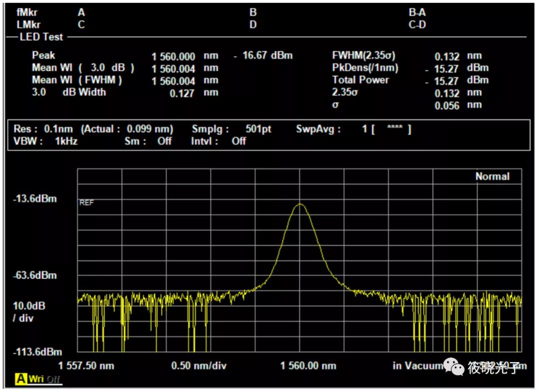539x392 pixels.
Task: Select the LMkr marker row label
Action: [x=28, y=25]
